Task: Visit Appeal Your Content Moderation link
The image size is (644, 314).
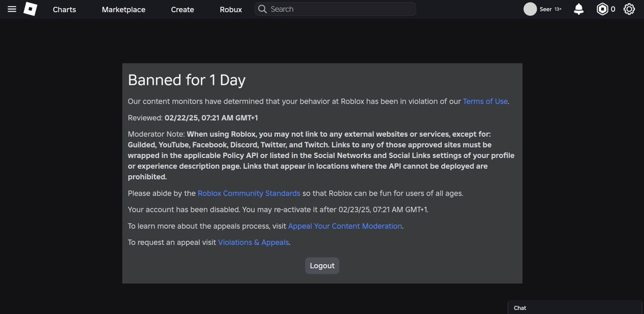Action: tap(345, 226)
